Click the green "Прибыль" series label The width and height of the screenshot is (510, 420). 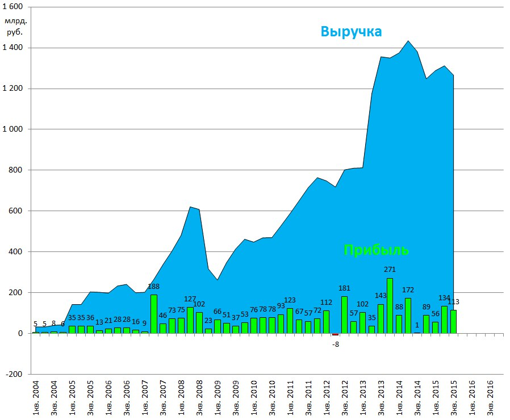(376, 250)
